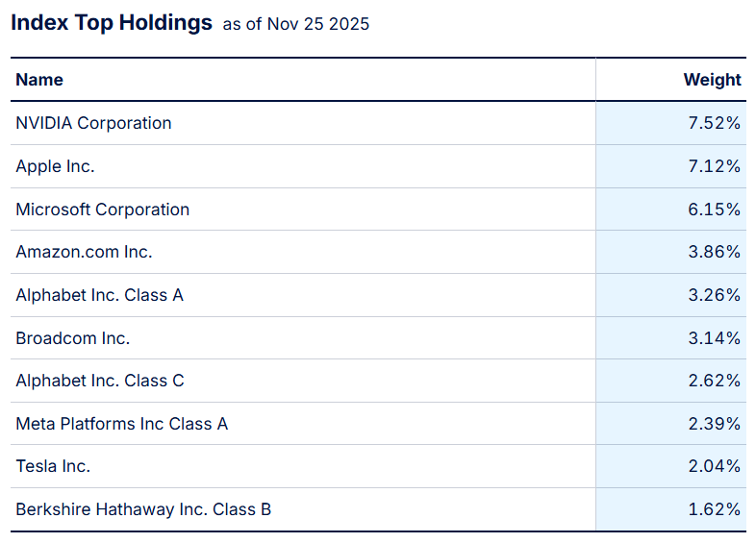756x543 pixels.
Task: Select Microsoft Corporation holding name
Action: click(102, 210)
